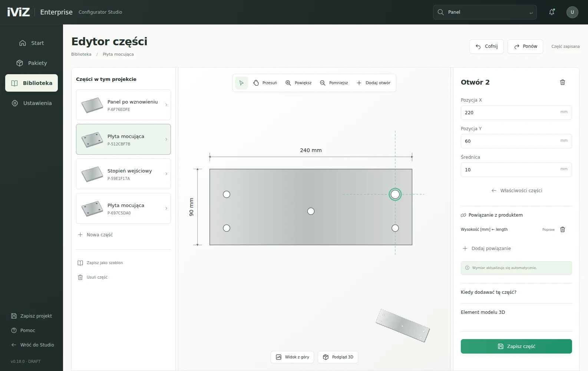The image size is (588, 371).
Task: Select the center hole on the plate
Action: pyautogui.click(x=311, y=211)
